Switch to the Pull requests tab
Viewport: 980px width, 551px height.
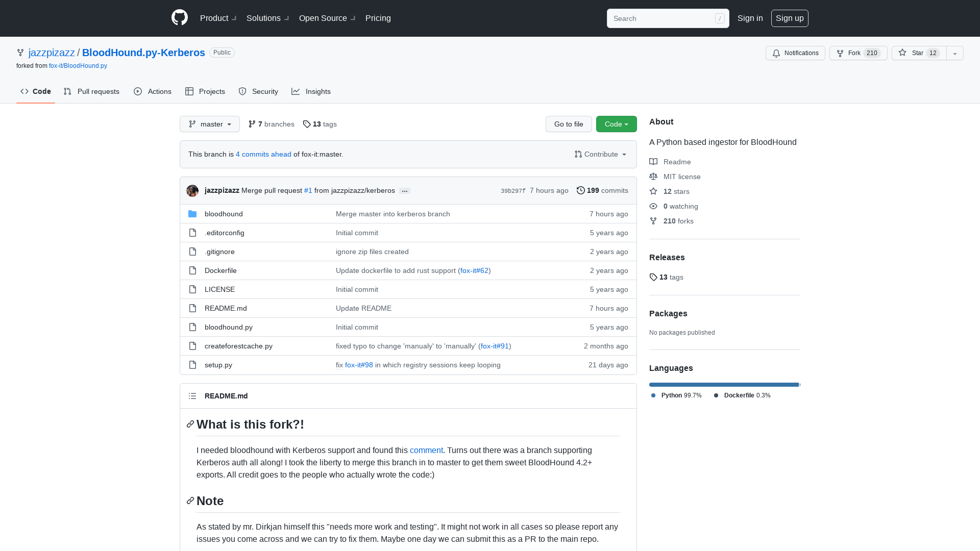coord(92,91)
